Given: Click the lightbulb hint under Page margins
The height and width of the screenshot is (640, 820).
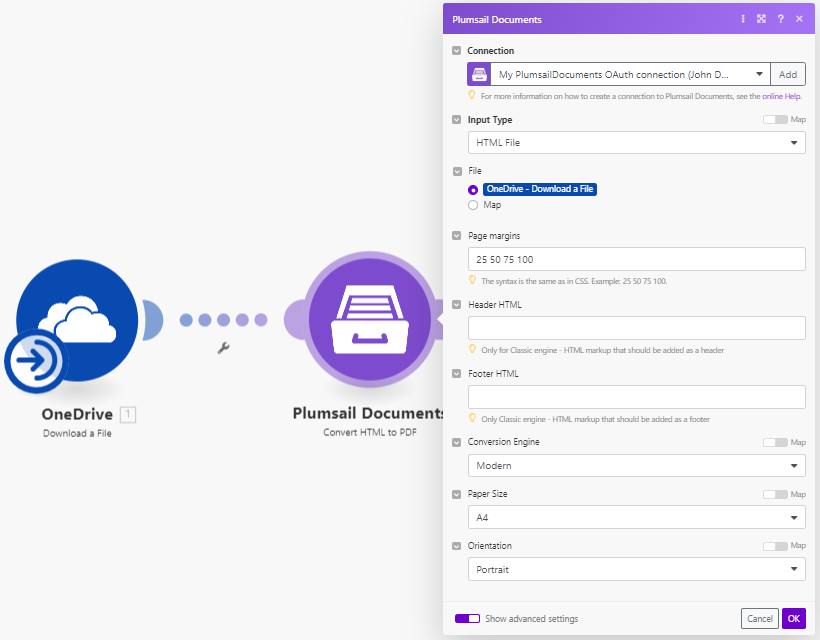Looking at the screenshot, I should tap(472, 280).
